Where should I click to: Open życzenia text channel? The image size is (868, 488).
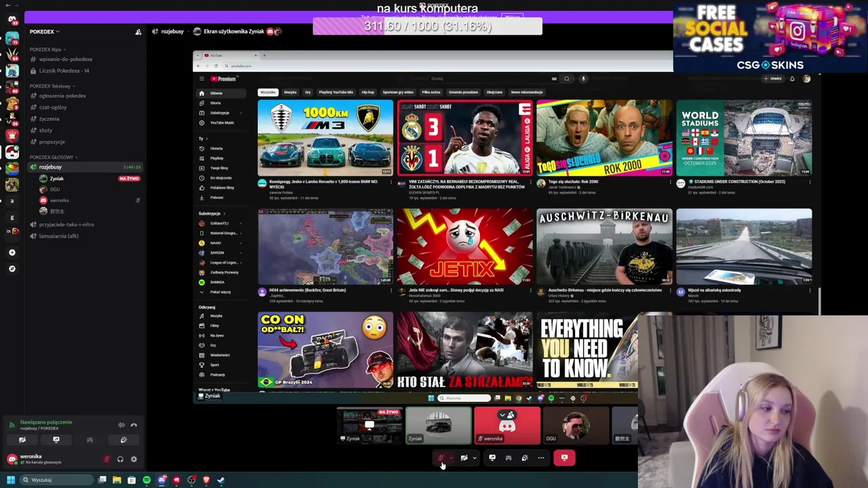(49, 119)
